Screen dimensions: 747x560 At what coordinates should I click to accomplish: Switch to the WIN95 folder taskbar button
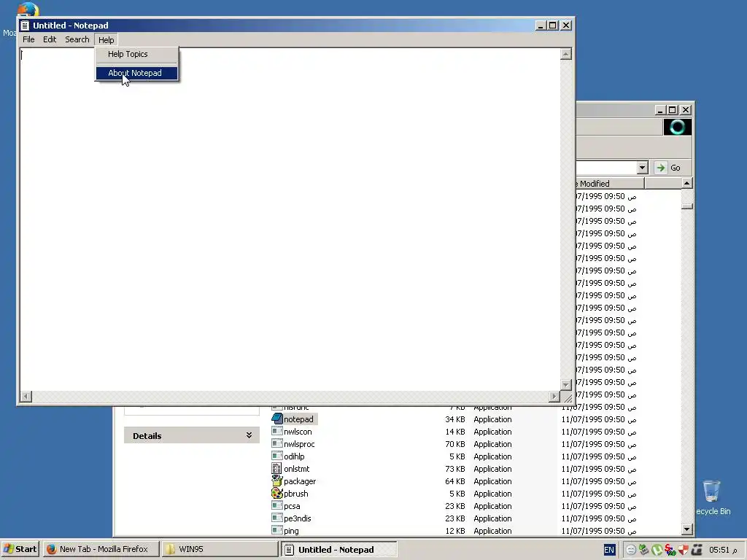tap(219, 549)
